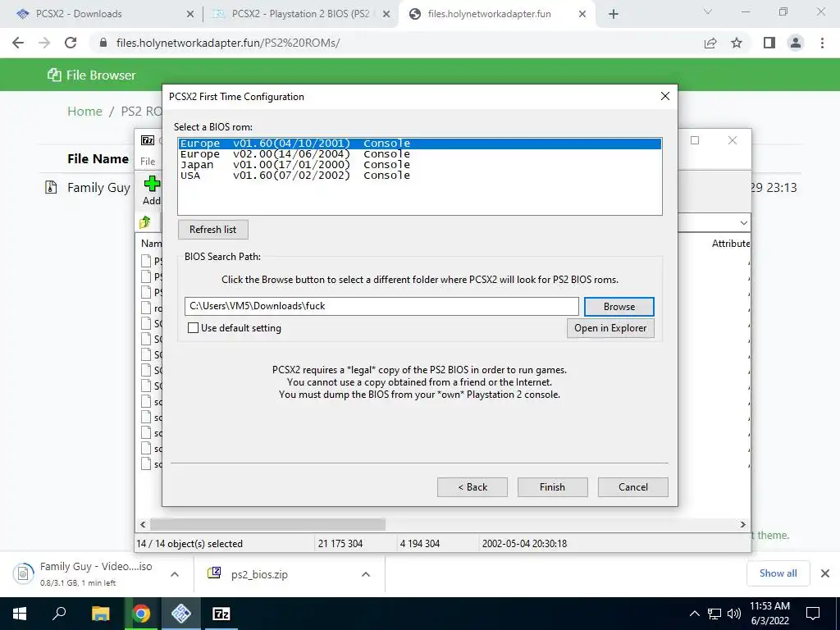Expand ps2_bios.zip download options
The height and width of the screenshot is (630, 840).
(366, 574)
